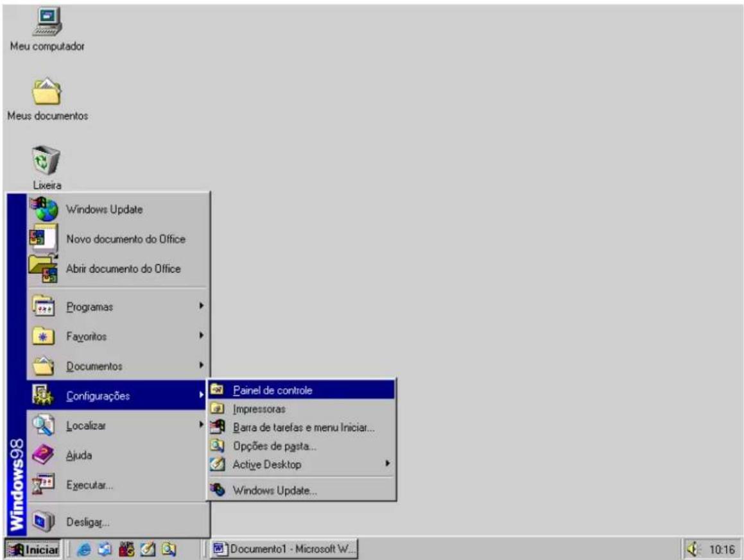The height and width of the screenshot is (560, 744).
Task: Open the Impressoras folder
Action: [301, 409]
